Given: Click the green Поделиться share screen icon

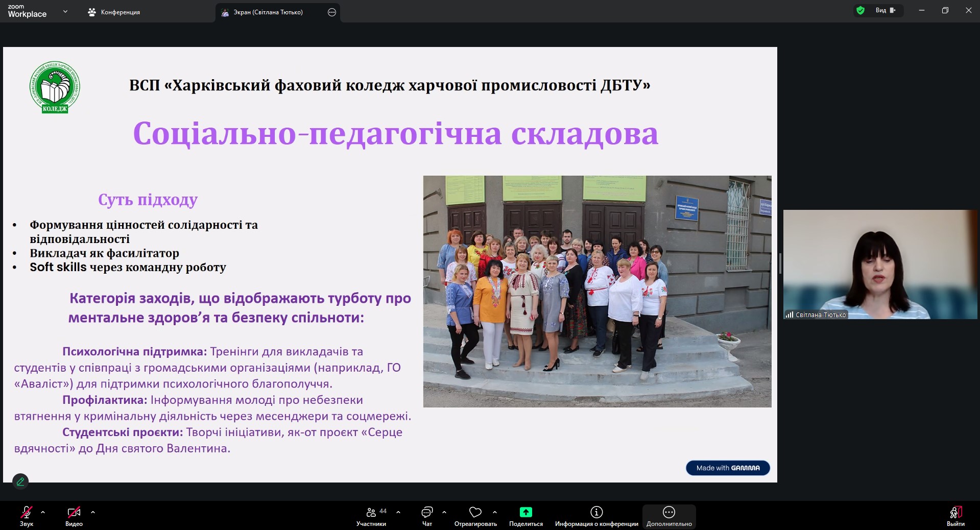Looking at the screenshot, I should [525, 512].
